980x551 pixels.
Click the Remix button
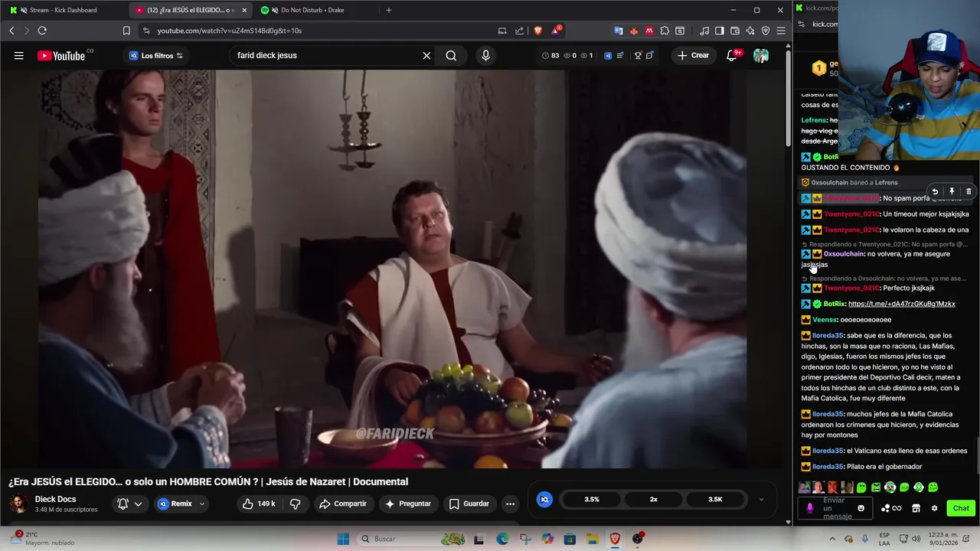[x=175, y=504]
